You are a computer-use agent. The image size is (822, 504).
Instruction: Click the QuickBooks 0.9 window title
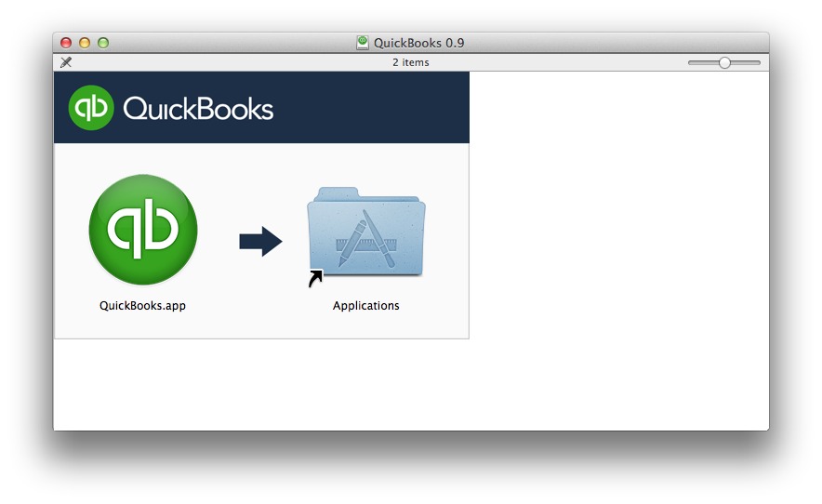tap(418, 43)
